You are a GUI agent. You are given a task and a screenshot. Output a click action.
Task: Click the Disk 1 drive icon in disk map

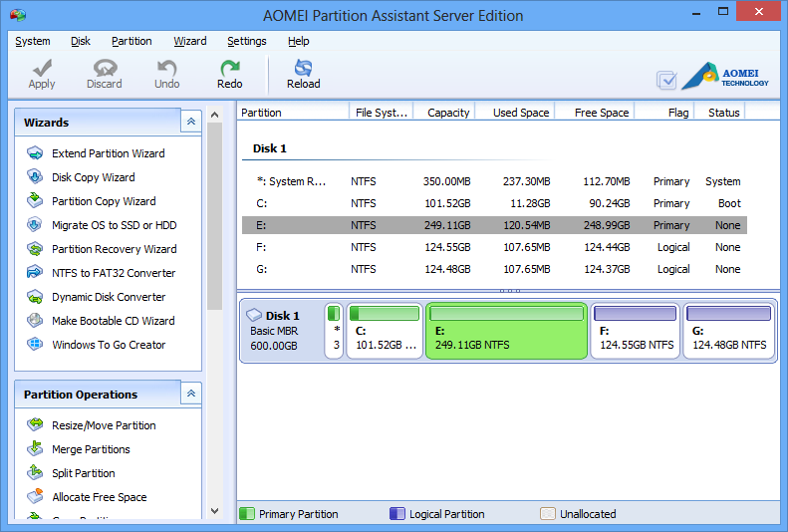click(254, 315)
